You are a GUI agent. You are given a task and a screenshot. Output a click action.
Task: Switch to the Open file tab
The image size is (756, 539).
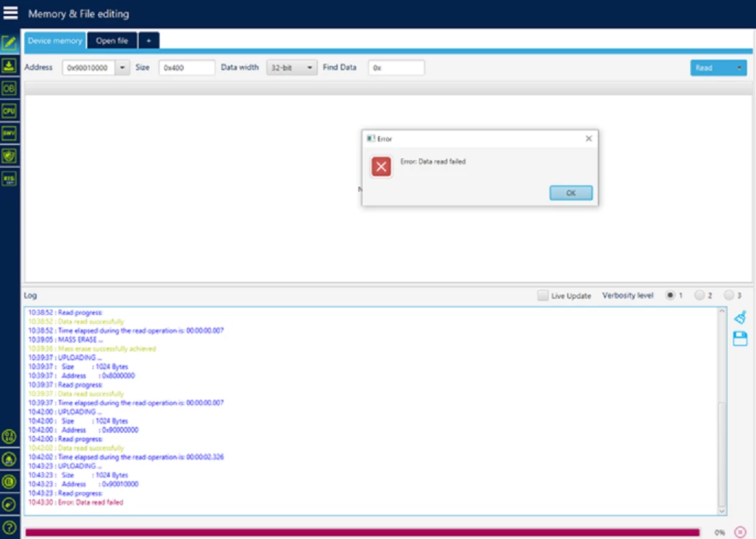point(112,41)
